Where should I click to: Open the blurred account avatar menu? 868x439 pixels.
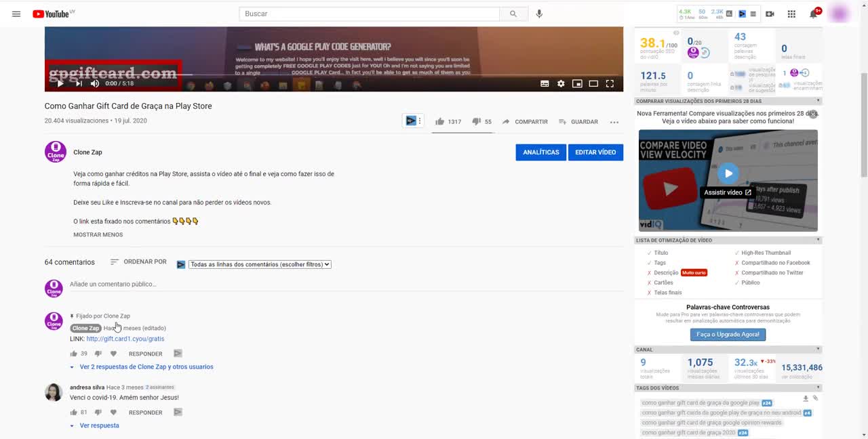click(840, 14)
